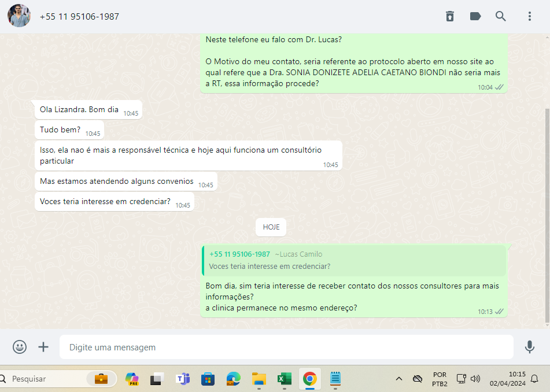Open the three-dot more options menu
The height and width of the screenshot is (392, 550).
point(529,16)
